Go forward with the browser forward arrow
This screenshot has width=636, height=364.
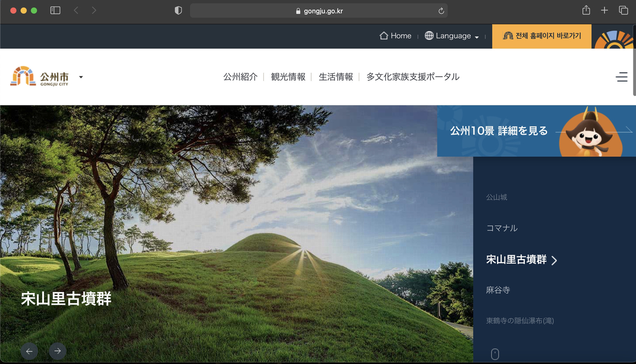[x=94, y=10]
